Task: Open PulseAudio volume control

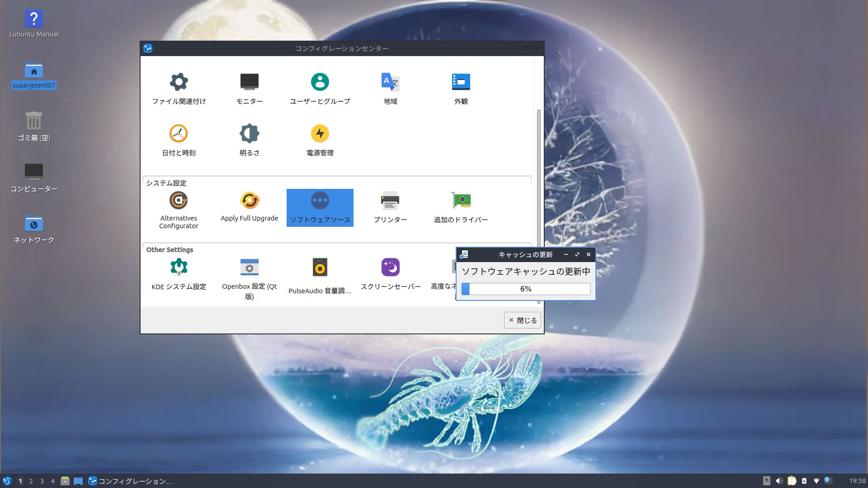Action: (320, 268)
